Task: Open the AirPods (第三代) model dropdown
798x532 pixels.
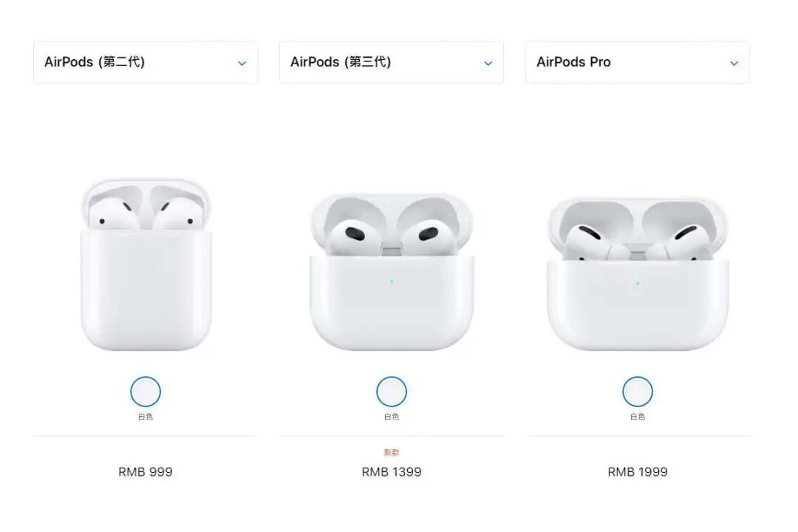Action: (392, 62)
